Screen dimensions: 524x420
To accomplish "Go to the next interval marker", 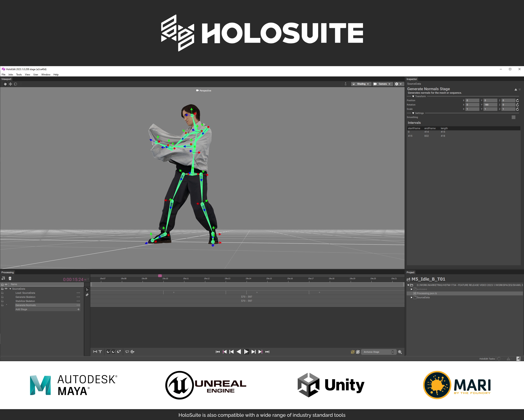I will (x=260, y=352).
